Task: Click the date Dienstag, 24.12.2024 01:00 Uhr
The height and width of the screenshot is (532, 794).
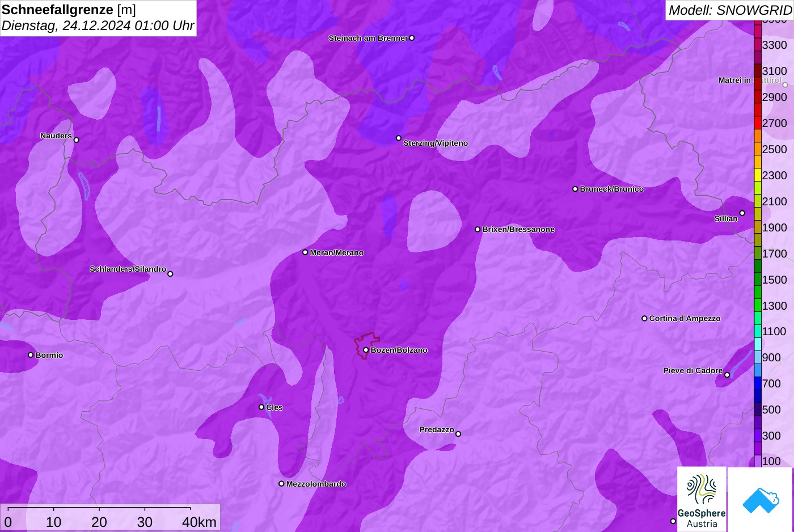Action: [98, 26]
